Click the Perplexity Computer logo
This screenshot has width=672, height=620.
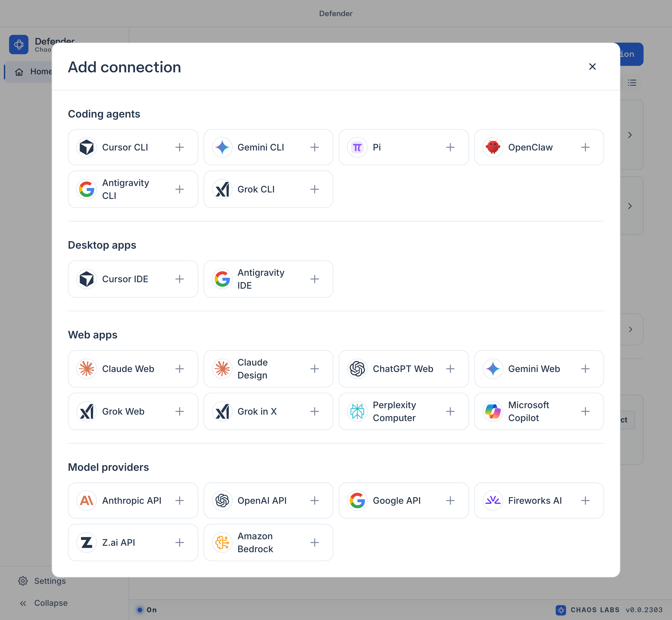click(x=358, y=411)
